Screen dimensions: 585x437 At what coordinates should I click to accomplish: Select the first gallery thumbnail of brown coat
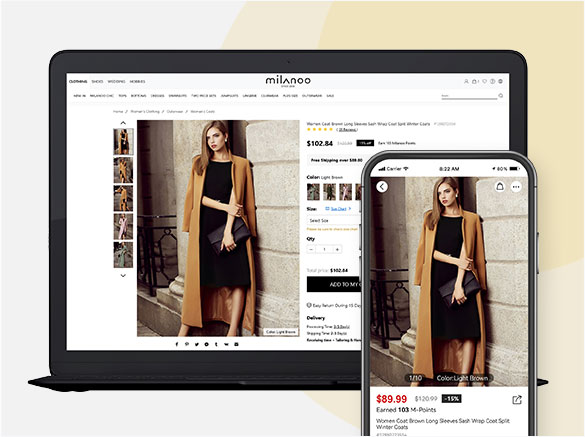coord(123,142)
